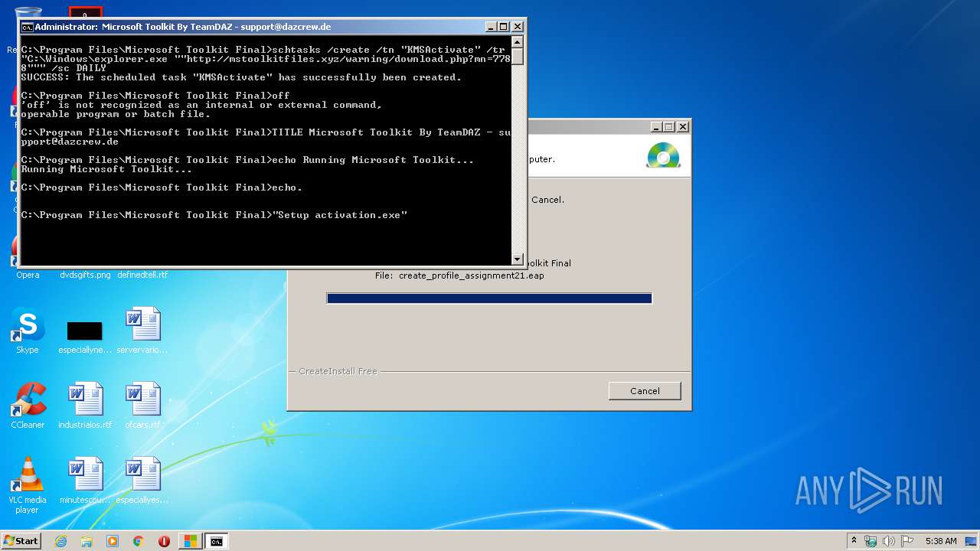980x551 pixels.
Task: Launch Opera from taskbar
Action: (x=164, y=541)
